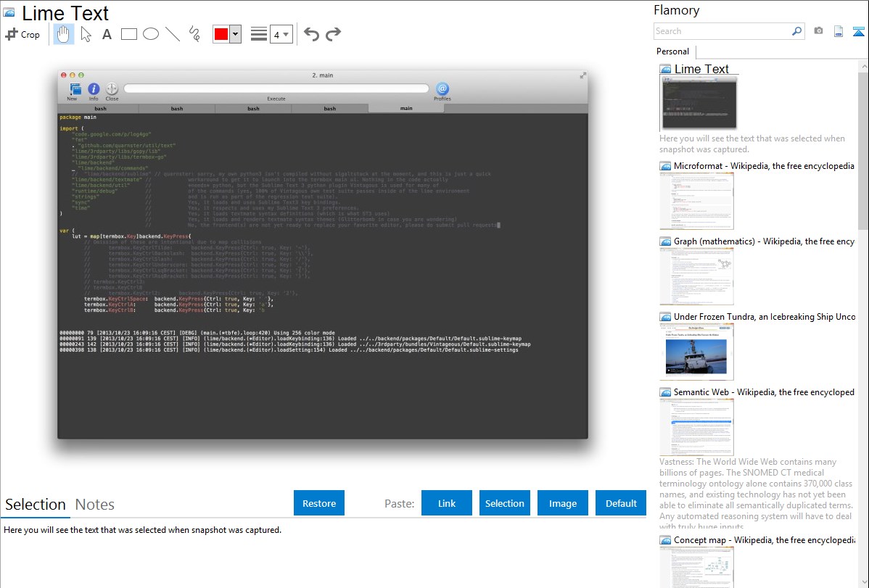Select the text annotation tool

(x=107, y=34)
